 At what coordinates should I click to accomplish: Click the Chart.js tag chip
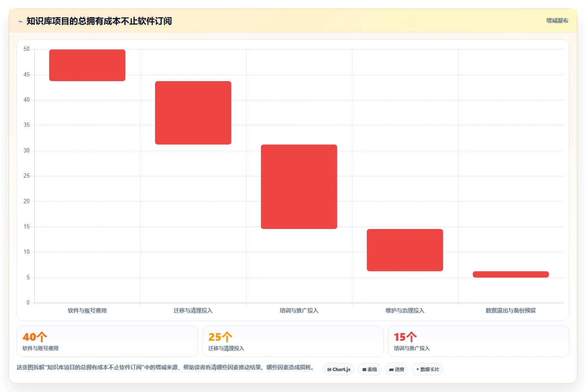pyautogui.click(x=339, y=369)
